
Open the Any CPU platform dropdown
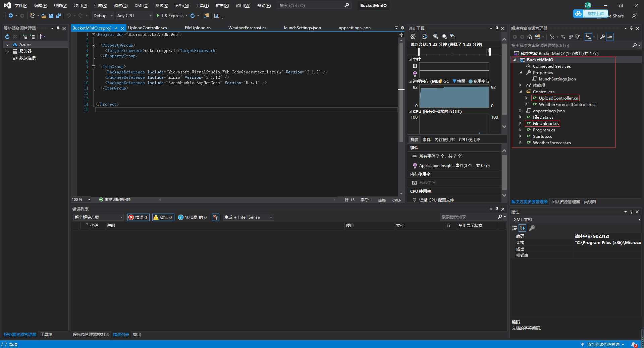pos(134,16)
